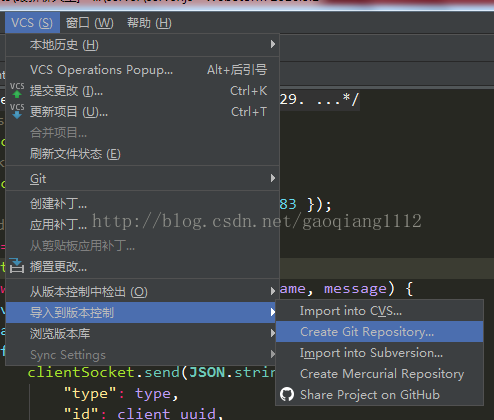Screen dimensions: 494x420
Task: Choose Create Git Repository...
Action: tap(379, 332)
